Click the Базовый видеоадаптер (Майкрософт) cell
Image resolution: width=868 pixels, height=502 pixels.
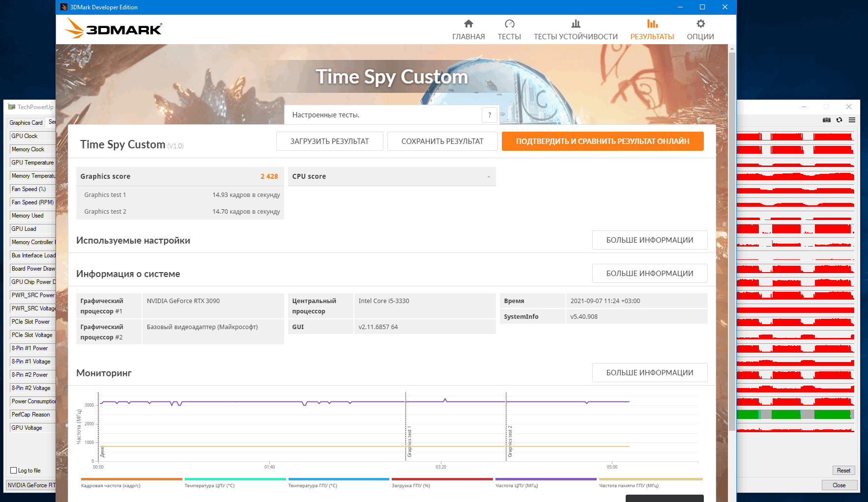[213, 332]
